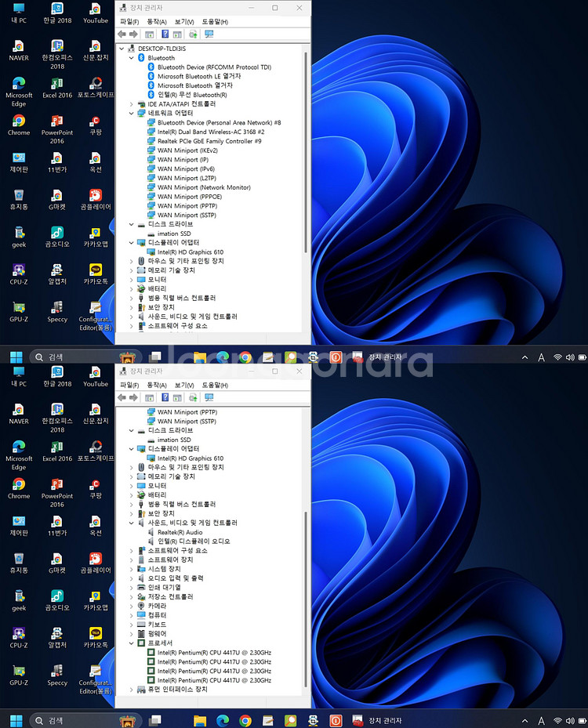Image resolution: width=588 pixels, height=728 pixels.
Task: Select the Microsoft Bluetooth 열거자 row
Action: (194, 85)
